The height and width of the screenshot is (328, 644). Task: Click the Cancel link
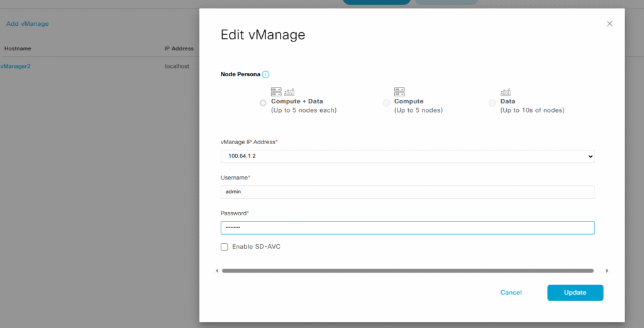click(x=511, y=293)
